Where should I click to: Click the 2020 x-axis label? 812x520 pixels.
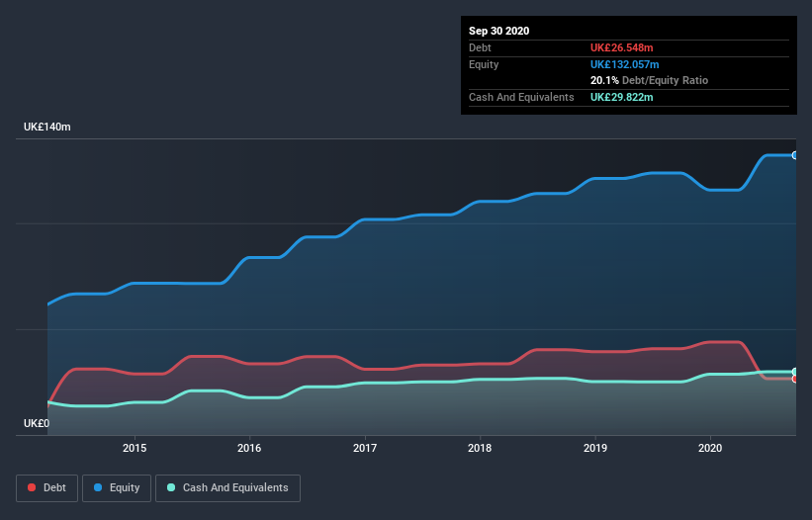click(x=710, y=448)
